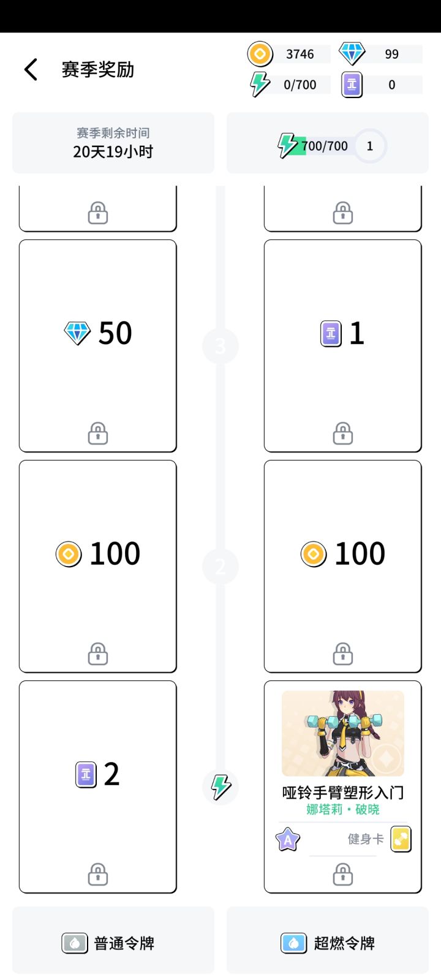
Task: Tap the level 2 marker on the track
Action: click(x=221, y=566)
